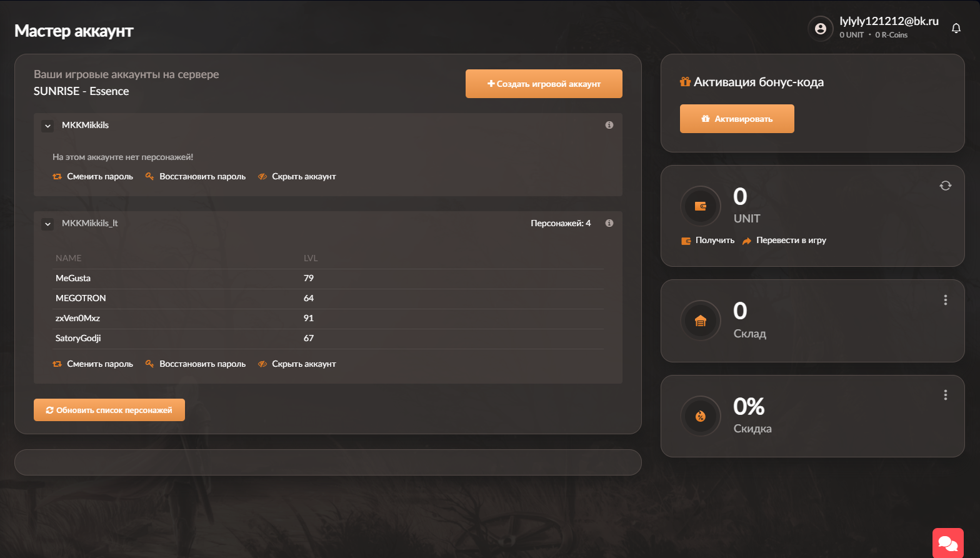Click the notification bell icon

pos(956,28)
